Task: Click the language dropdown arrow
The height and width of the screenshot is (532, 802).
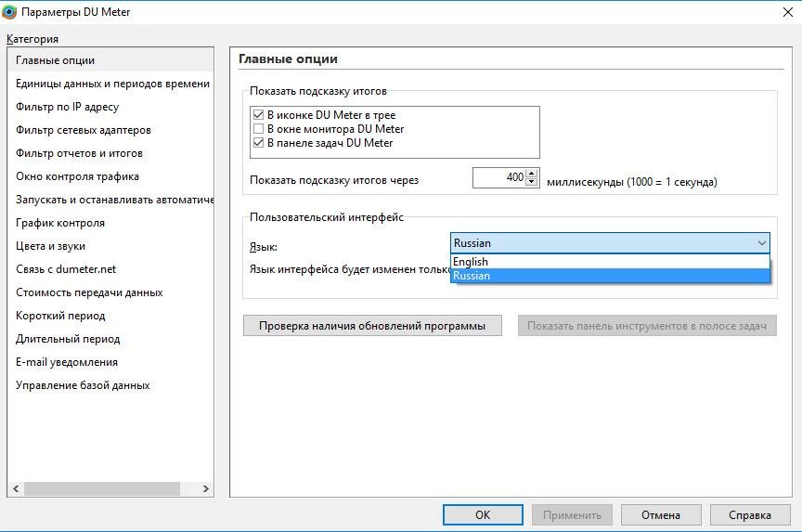Action: 761,243
